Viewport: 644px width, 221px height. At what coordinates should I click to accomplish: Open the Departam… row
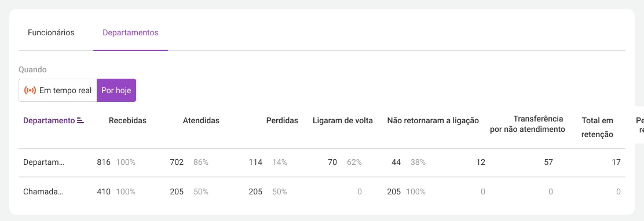(322, 163)
